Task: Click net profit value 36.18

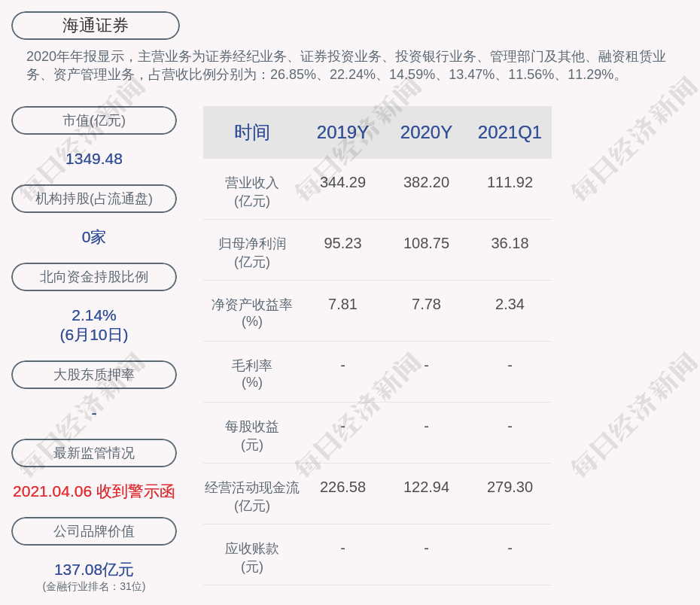Action: coord(510,244)
